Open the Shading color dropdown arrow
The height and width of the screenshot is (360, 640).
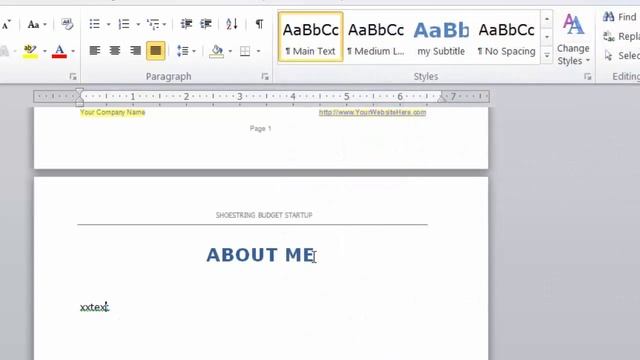click(x=230, y=51)
